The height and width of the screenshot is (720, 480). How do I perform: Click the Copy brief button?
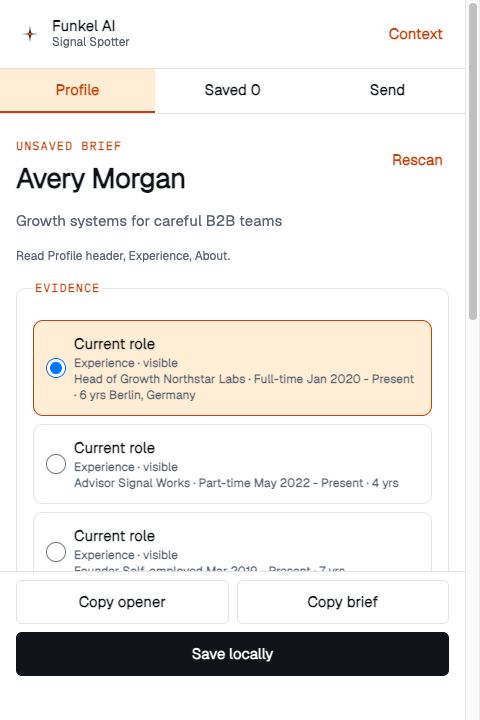pyautogui.click(x=343, y=602)
